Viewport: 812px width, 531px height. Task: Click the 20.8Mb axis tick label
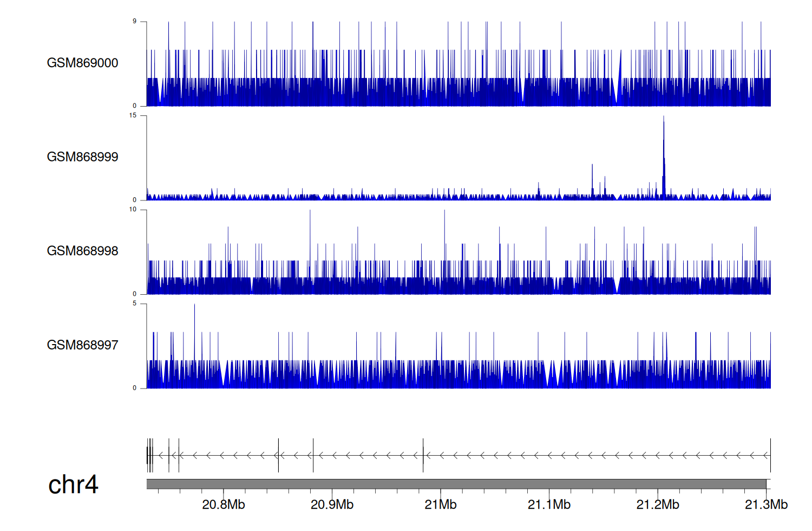click(x=223, y=505)
